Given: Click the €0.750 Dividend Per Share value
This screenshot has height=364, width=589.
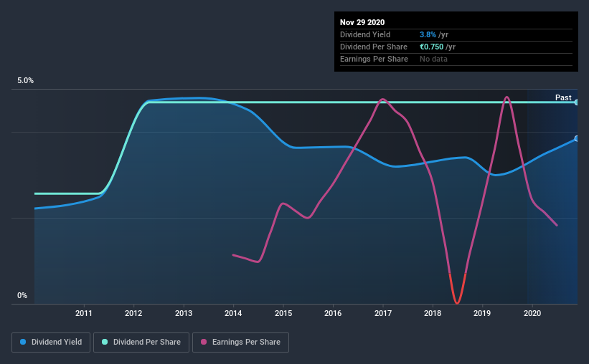Looking at the screenshot, I should click(432, 47).
